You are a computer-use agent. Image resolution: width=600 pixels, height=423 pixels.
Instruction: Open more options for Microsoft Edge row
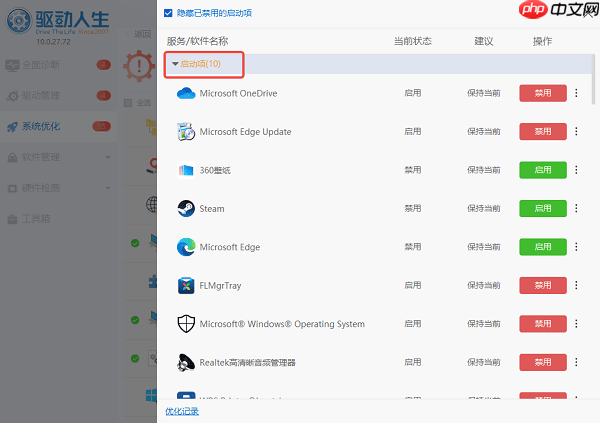pyautogui.click(x=576, y=247)
